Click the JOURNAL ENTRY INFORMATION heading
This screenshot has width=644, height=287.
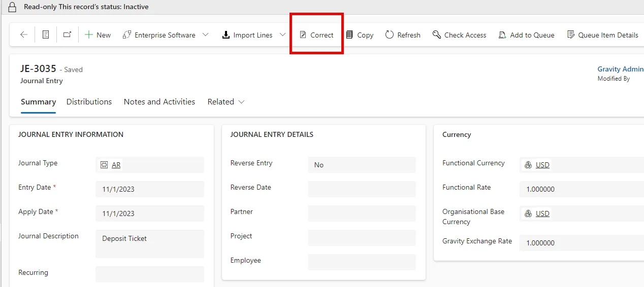71,134
